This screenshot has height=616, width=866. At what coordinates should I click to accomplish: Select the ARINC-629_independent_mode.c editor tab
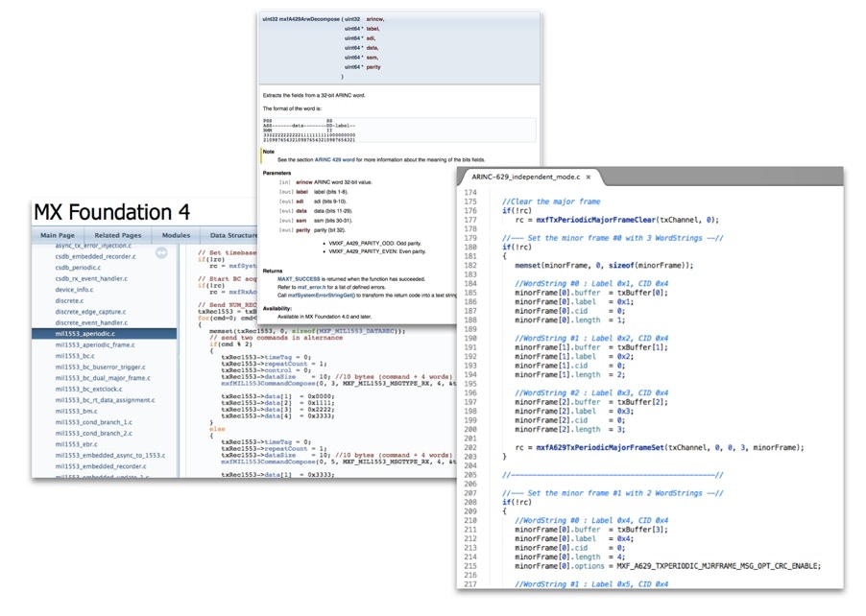tap(525, 178)
